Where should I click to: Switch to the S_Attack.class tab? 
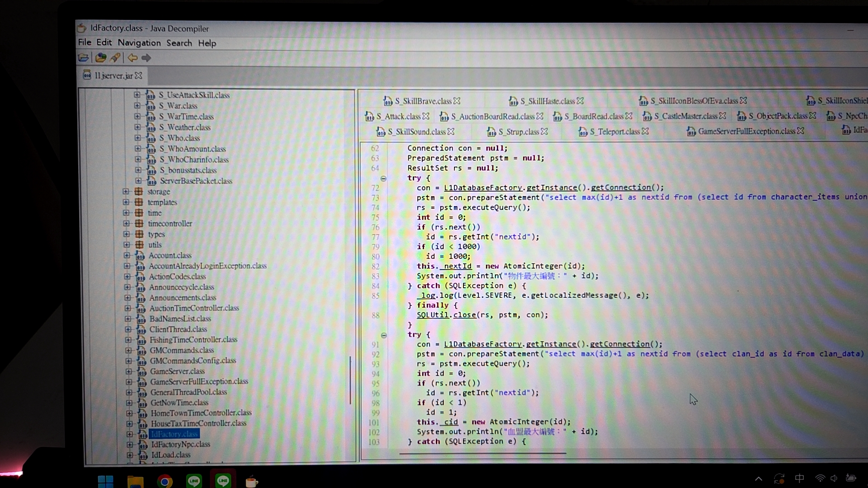398,117
